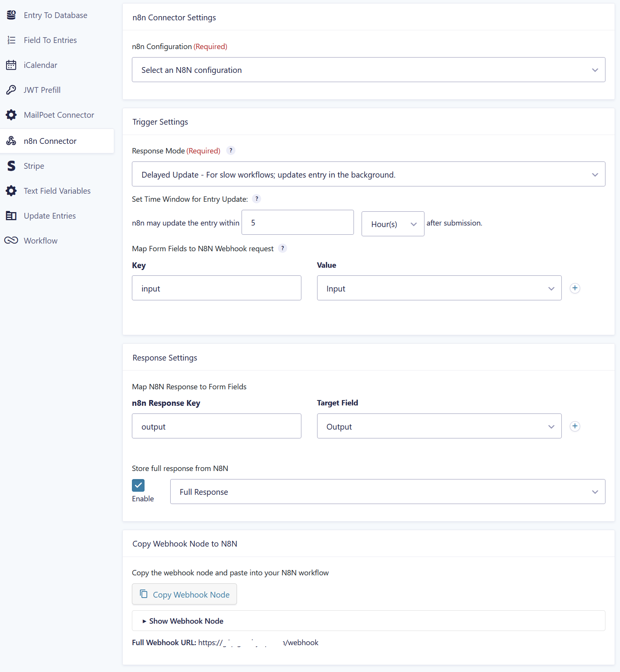Open the Full Response dropdown
The height and width of the screenshot is (672, 620).
pyautogui.click(x=387, y=491)
